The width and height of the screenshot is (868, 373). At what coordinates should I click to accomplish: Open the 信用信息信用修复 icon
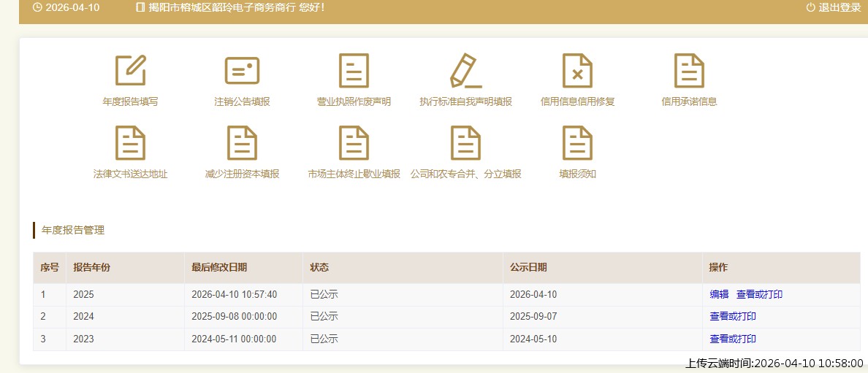click(577, 71)
